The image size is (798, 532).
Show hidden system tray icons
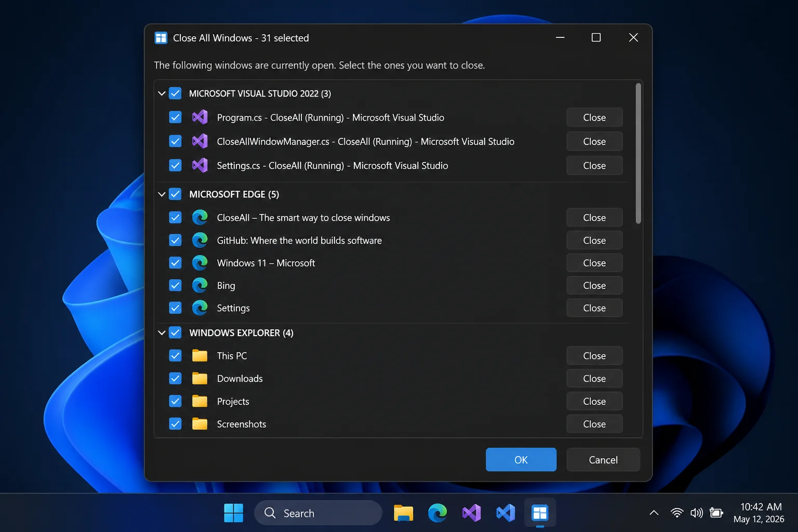click(654, 513)
